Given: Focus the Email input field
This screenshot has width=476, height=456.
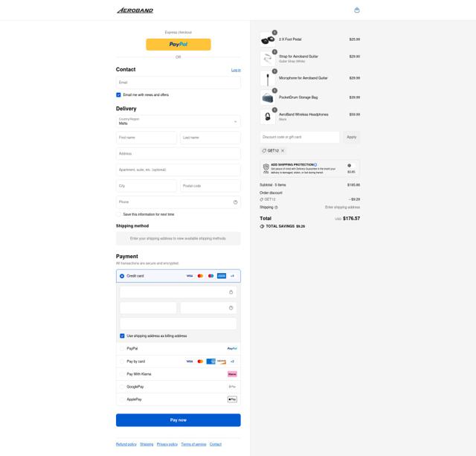Looking at the screenshot, I should pos(178,83).
